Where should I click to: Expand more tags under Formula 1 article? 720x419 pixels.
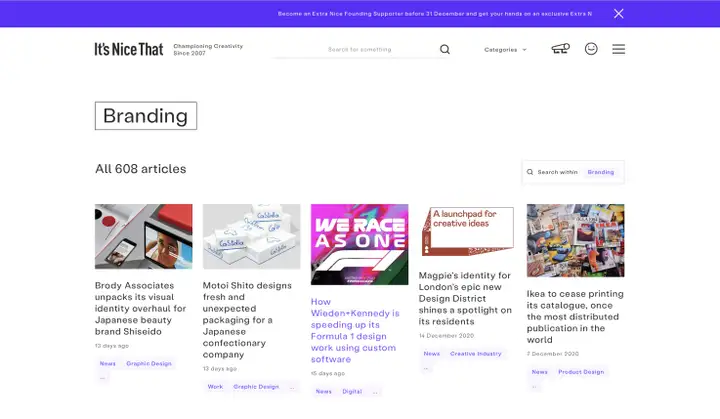pyautogui.click(x=375, y=392)
